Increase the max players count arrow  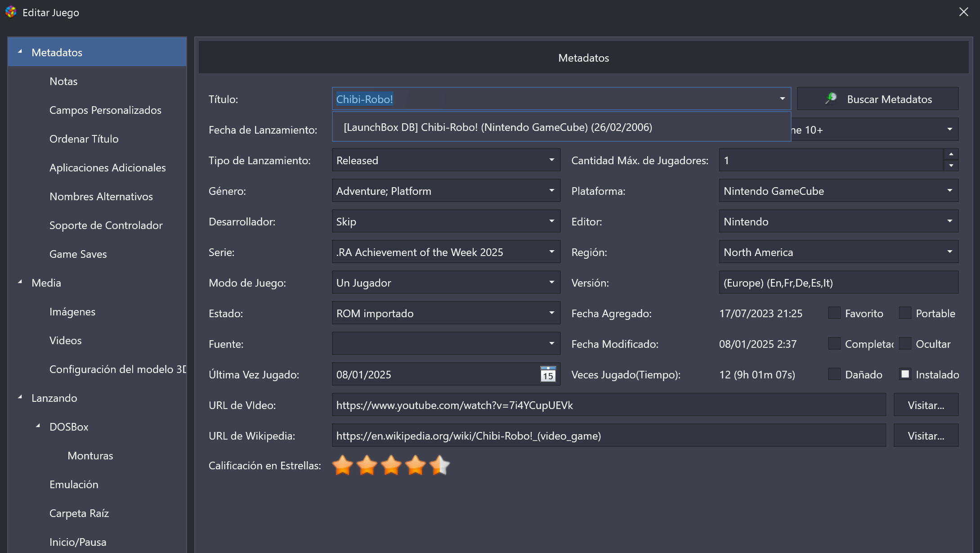[x=951, y=154]
